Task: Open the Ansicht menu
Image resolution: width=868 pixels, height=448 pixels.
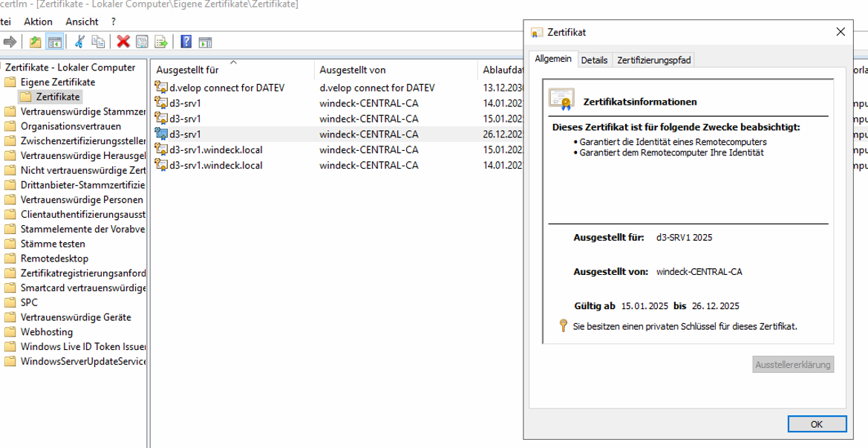Action: coord(82,22)
